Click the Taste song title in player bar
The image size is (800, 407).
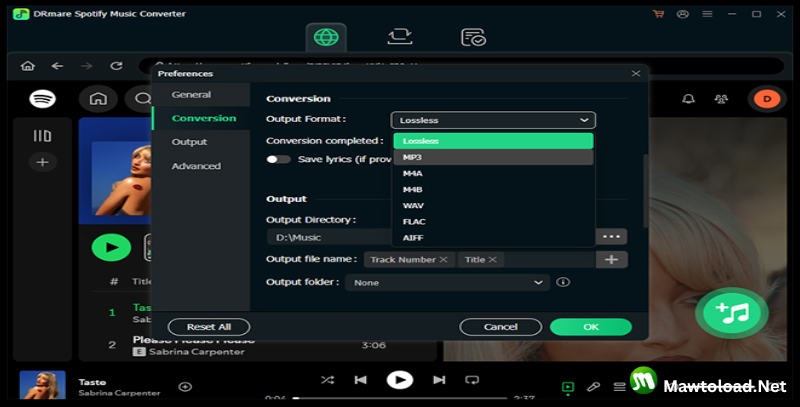(x=92, y=382)
